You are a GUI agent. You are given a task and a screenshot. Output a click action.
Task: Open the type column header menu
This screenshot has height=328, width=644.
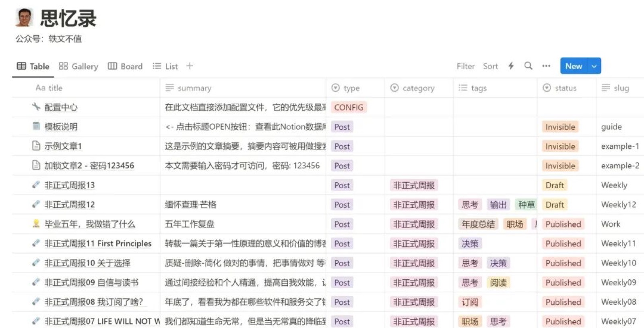click(x=355, y=88)
